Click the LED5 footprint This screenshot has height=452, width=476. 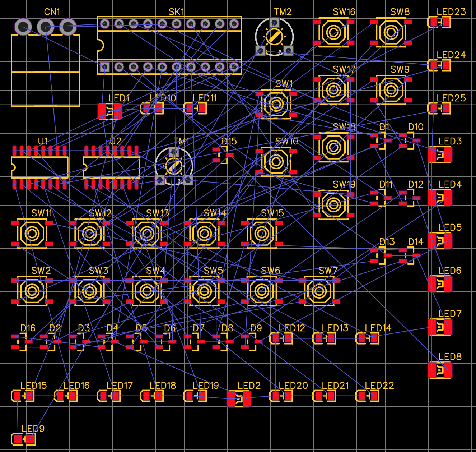tap(440, 241)
